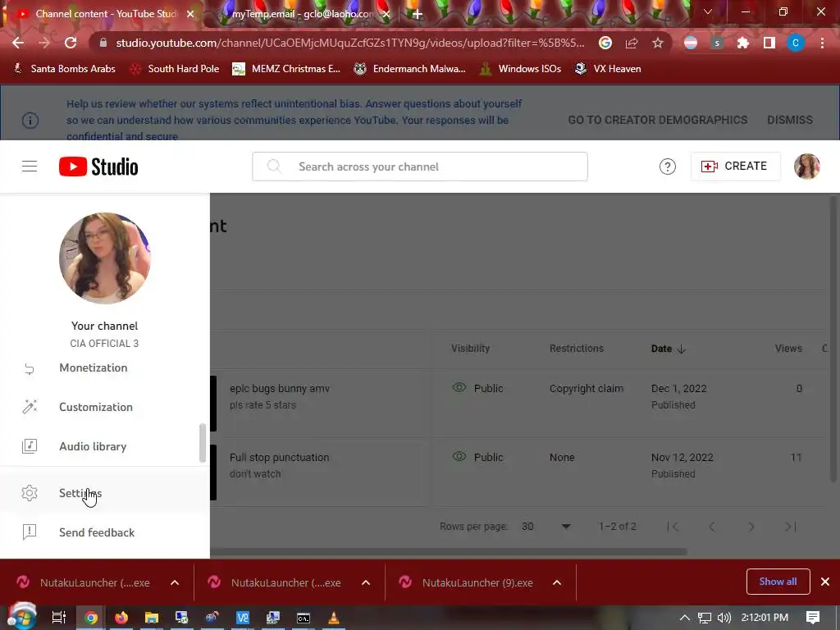Open the VX Heaven bookmark
Viewport: 840px width, 630px height.
[x=608, y=69]
